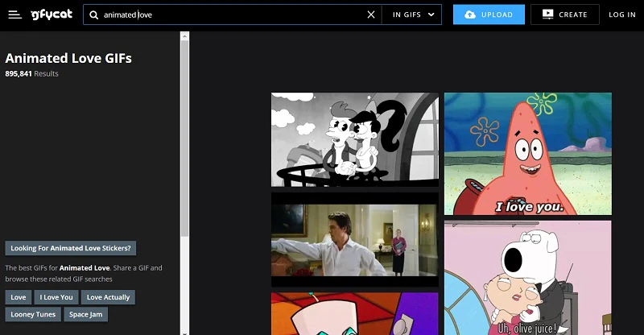Select the Looney Tunes tag

tap(33, 314)
